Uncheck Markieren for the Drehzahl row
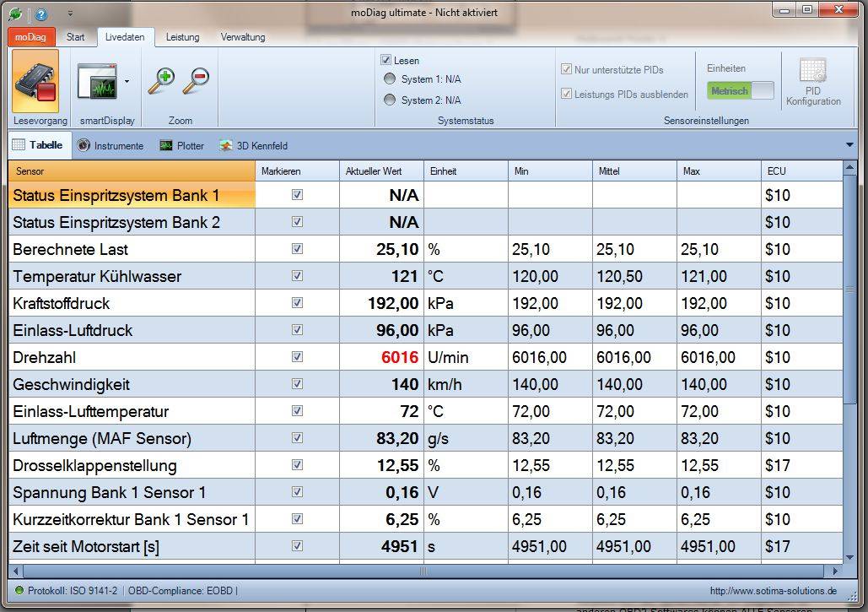The image size is (868, 612). click(297, 356)
